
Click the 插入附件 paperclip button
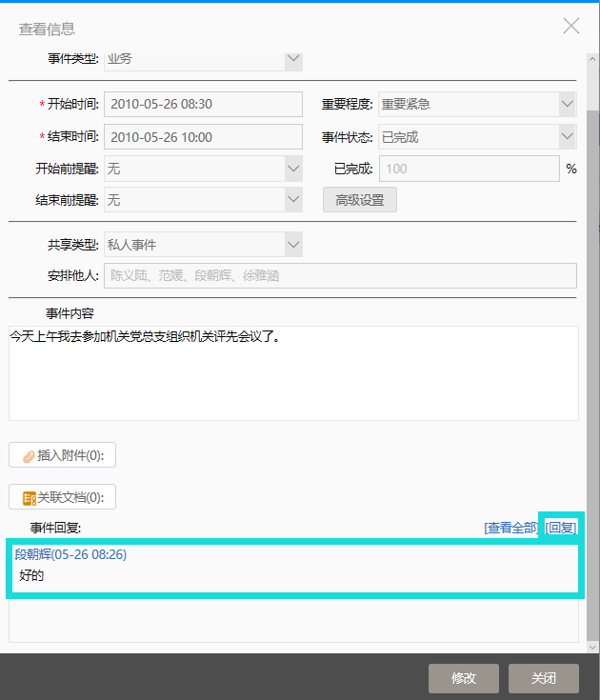[x=63, y=456]
